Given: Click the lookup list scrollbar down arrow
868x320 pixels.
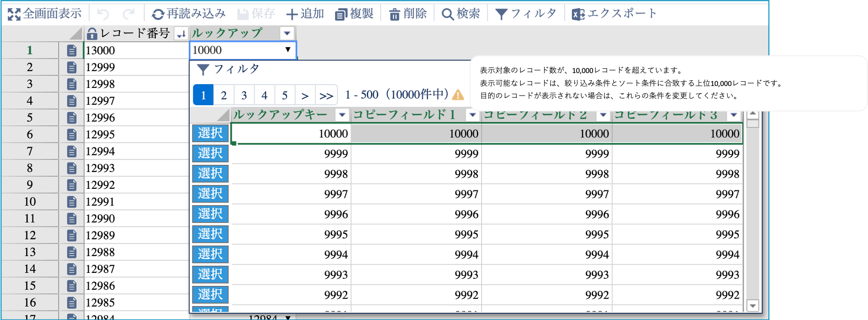Looking at the screenshot, I should point(753,306).
